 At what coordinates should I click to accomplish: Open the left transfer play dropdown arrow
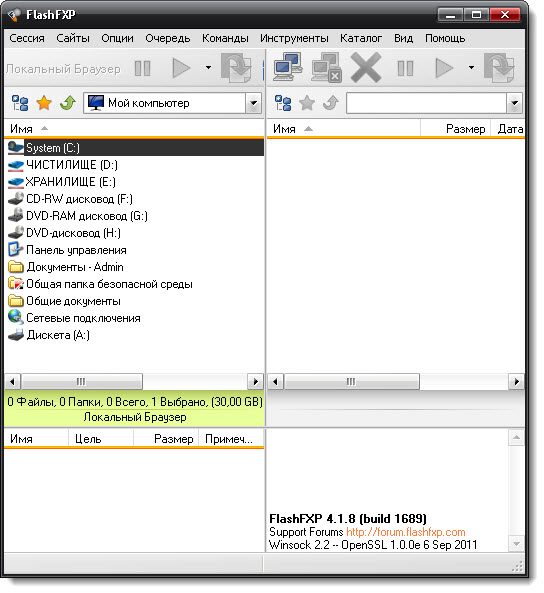point(208,68)
